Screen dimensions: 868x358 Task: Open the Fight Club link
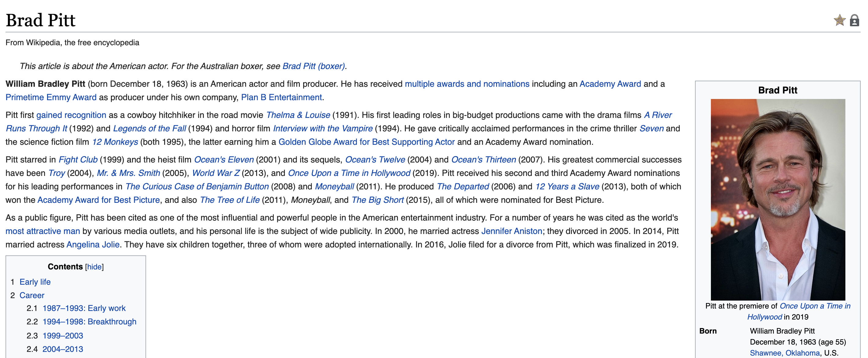78,160
